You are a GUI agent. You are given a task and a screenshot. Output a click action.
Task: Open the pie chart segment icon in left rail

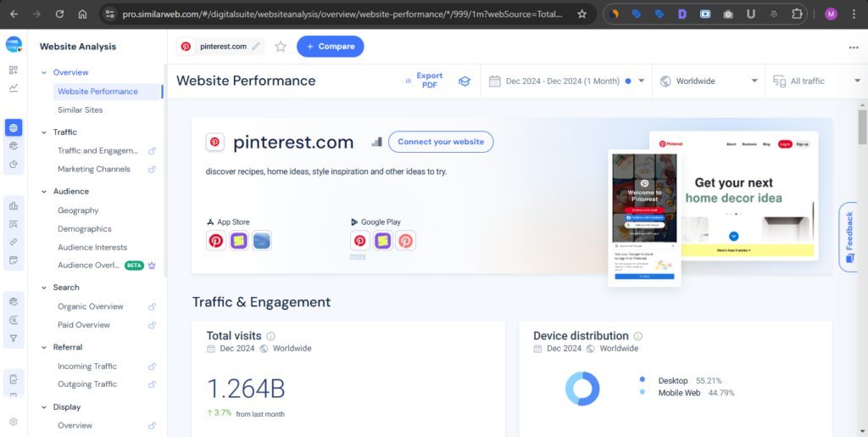(x=14, y=164)
